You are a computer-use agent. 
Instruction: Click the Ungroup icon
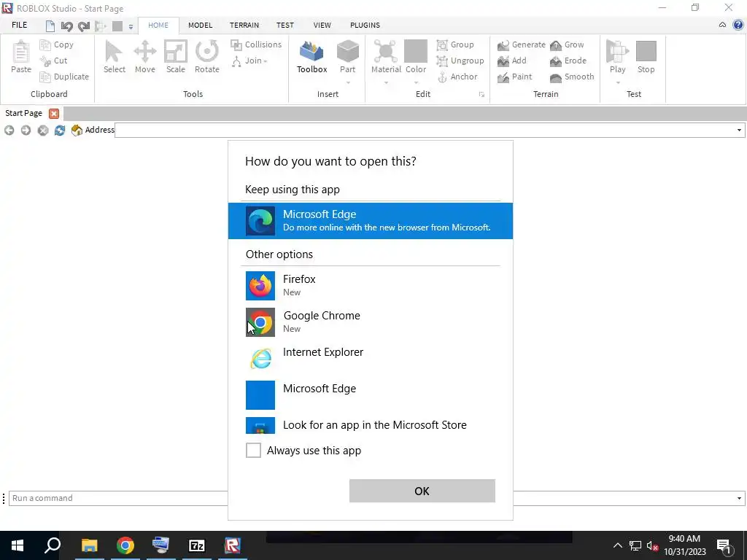(442, 61)
